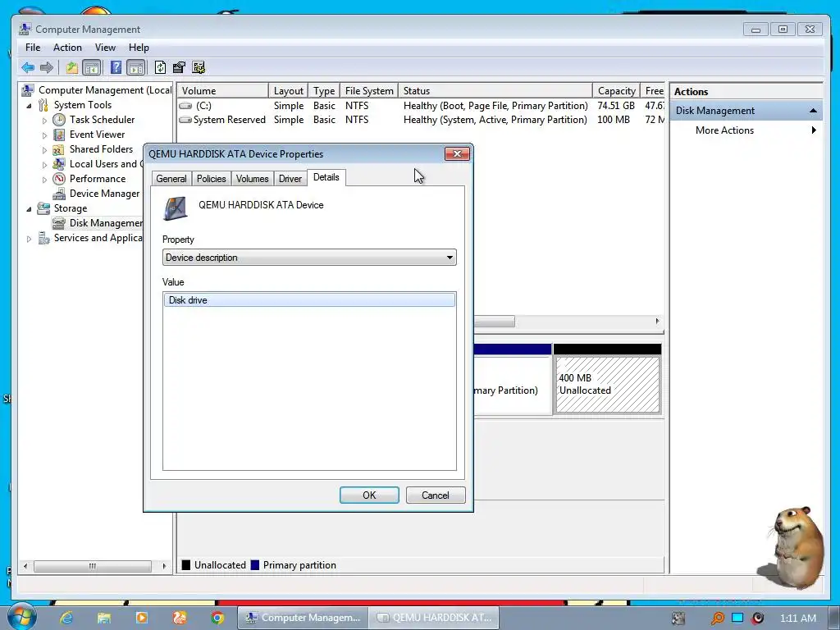840x630 pixels.
Task: Click the Computer Management root node icon
Action: [28, 90]
